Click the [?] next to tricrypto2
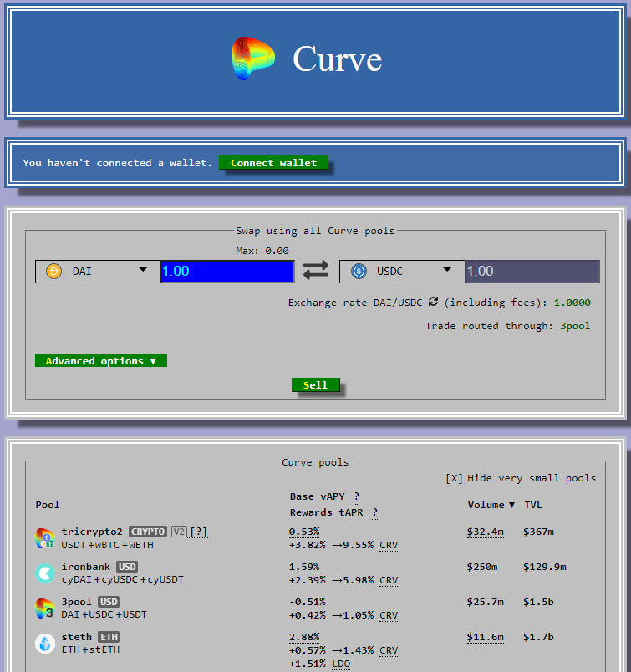The width and height of the screenshot is (631, 672). 199,532
